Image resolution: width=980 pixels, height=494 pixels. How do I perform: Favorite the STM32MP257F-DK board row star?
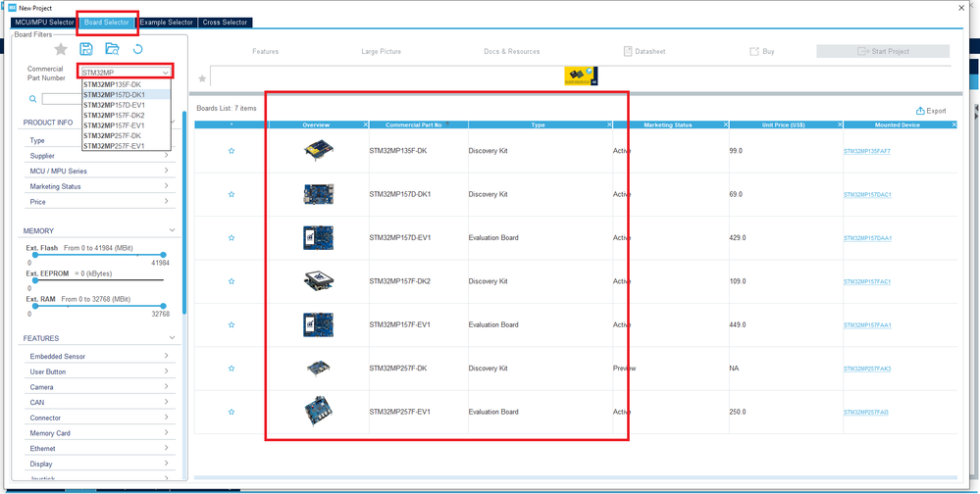click(x=232, y=369)
